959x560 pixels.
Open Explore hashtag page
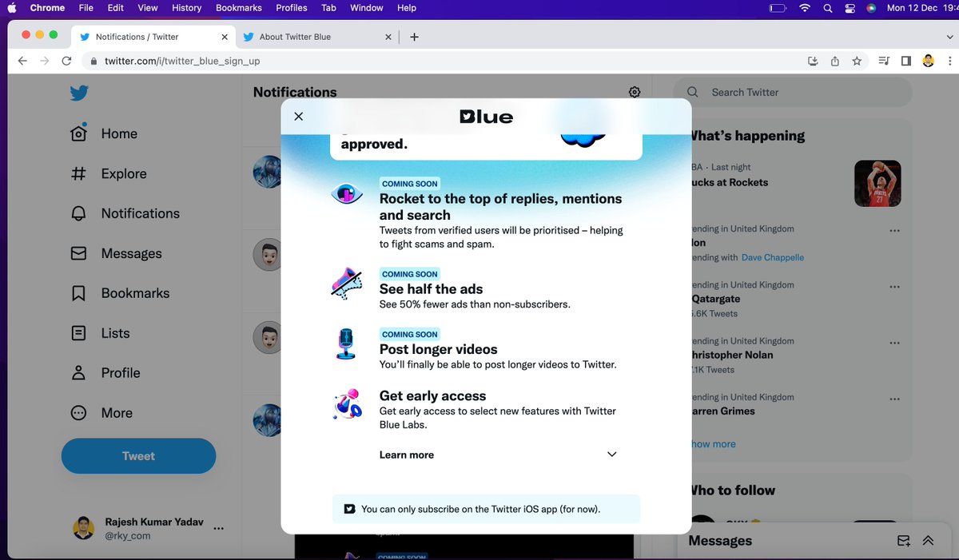pos(108,173)
